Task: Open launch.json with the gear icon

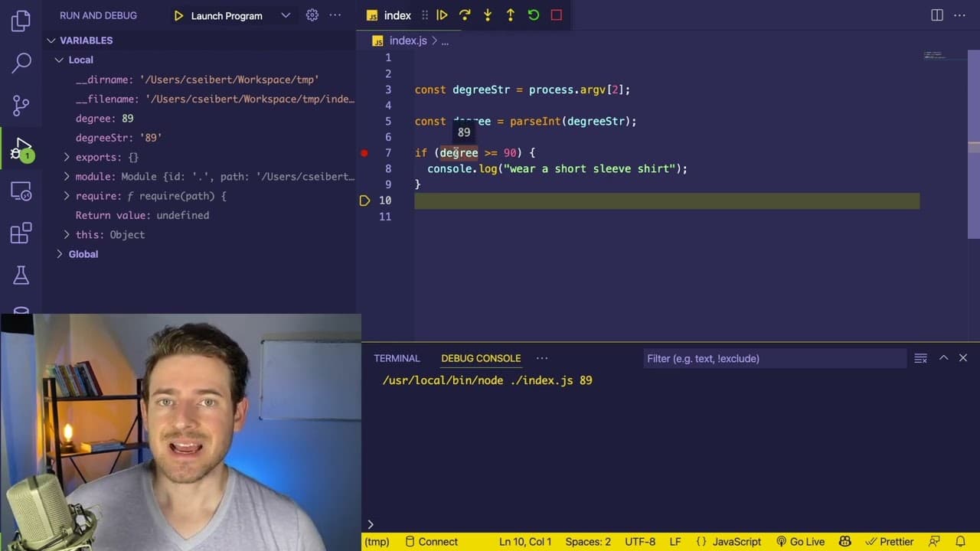Action: pyautogui.click(x=312, y=15)
